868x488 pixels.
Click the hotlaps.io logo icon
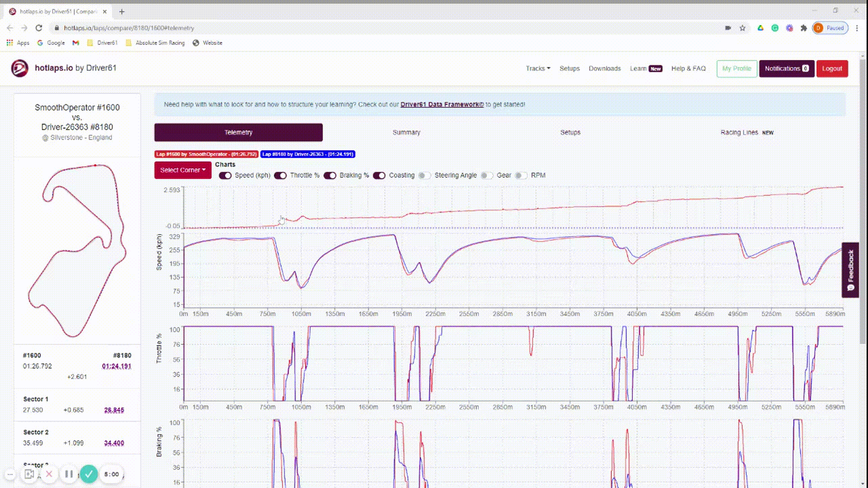click(19, 68)
